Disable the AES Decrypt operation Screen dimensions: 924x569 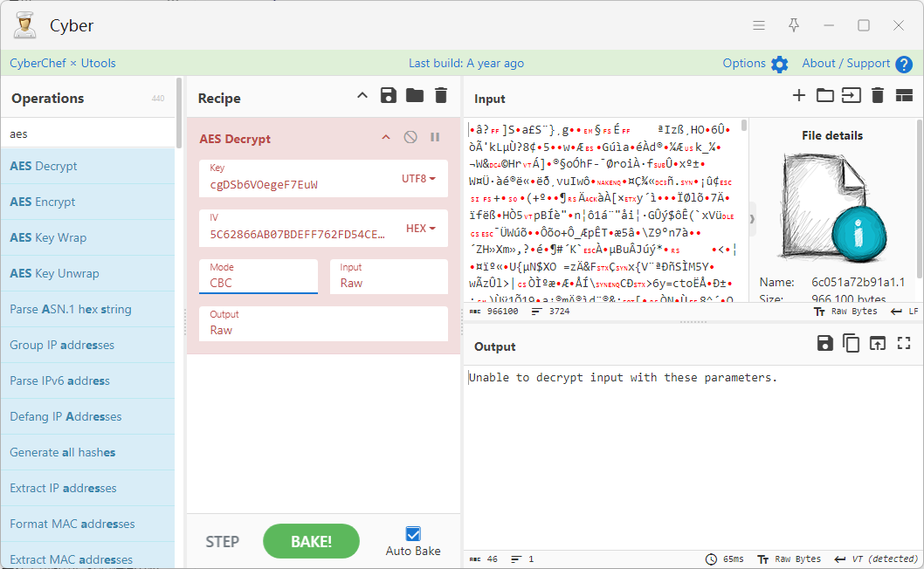pyautogui.click(x=410, y=137)
